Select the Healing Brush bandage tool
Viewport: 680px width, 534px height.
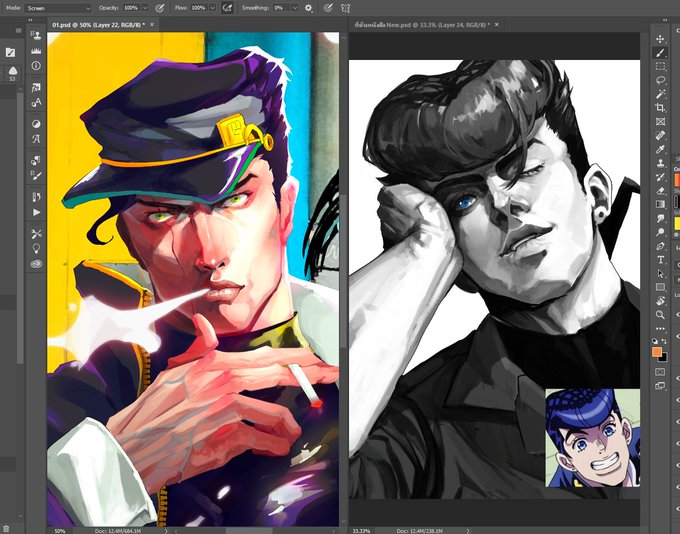point(660,135)
